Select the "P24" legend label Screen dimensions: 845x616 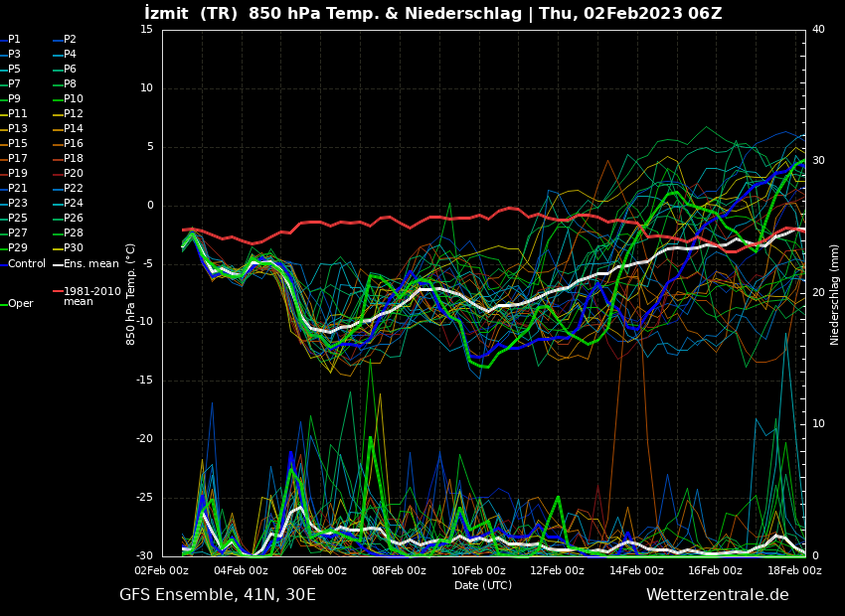[x=74, y=203]
